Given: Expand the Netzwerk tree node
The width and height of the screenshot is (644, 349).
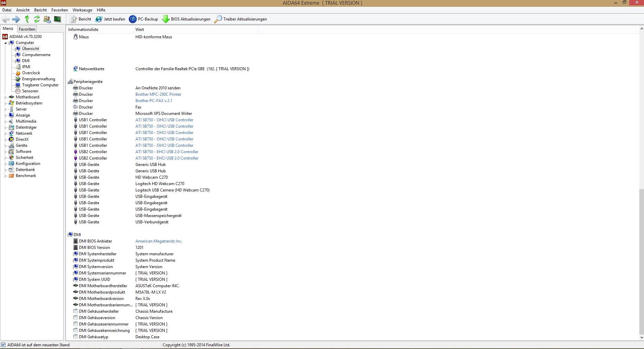Looking at the screenshot, I should coord(5,134).
